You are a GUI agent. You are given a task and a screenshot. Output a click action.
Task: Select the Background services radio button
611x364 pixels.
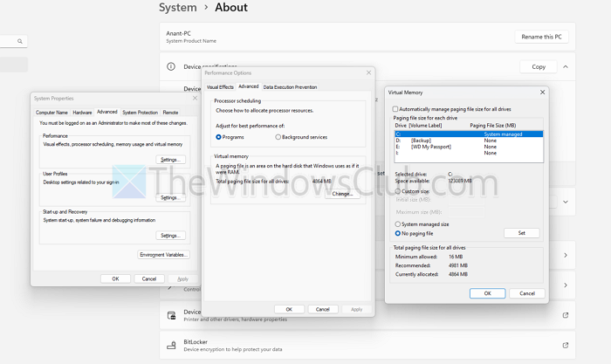tap(278, 137)
